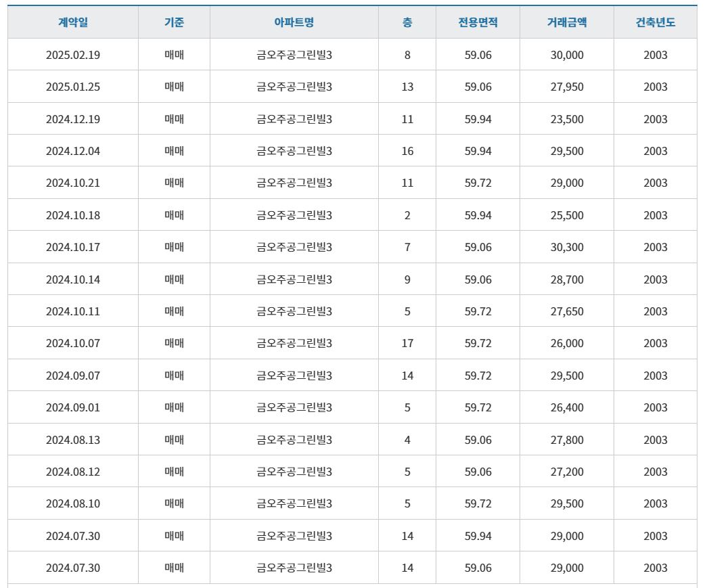Click the 27,950 transaction price

click(x=567, y=87)
